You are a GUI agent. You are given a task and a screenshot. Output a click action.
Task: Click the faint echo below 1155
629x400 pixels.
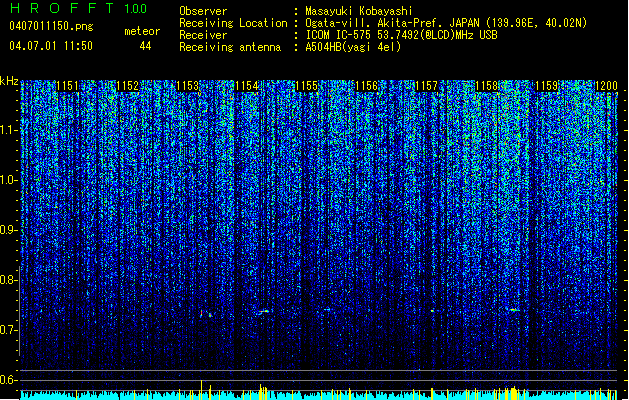tap(327, 309)
